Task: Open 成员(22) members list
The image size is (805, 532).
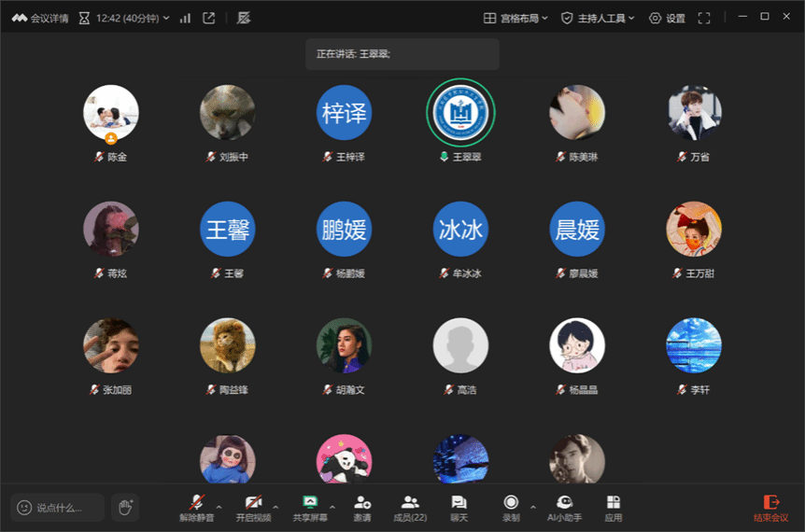Action: pos(410,507)
